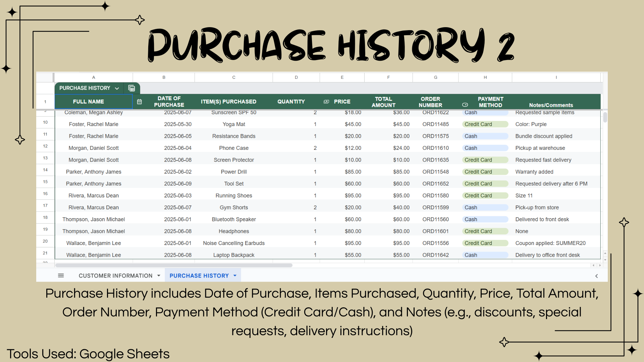The image size is (644, 362).
Task: Select the PURCHASE HISTORY sheet tab
Action: point(199,276)
